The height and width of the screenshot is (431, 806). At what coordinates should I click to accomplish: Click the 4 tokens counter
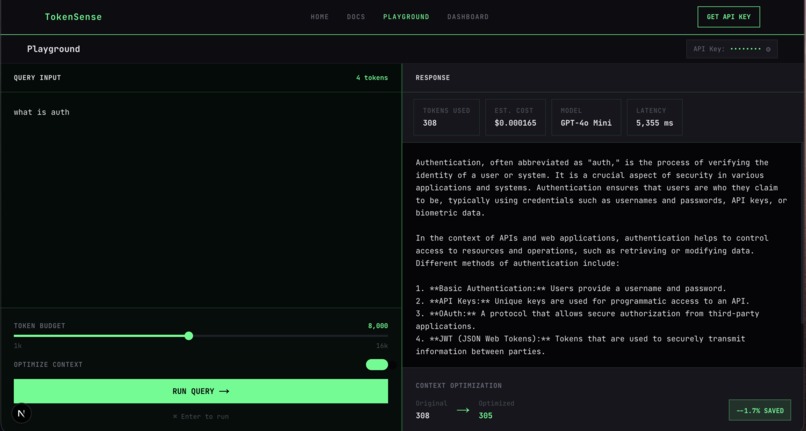pyautogui.click(x=372, y=78)
